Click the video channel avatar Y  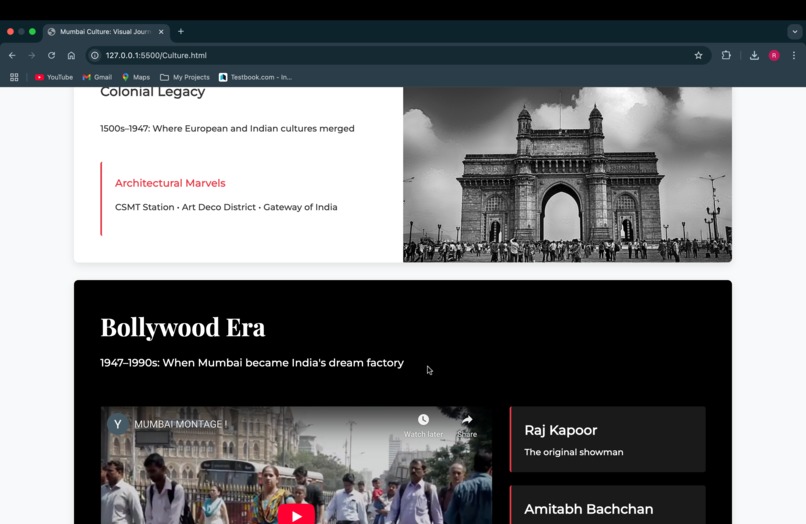(x=118, y=424)
